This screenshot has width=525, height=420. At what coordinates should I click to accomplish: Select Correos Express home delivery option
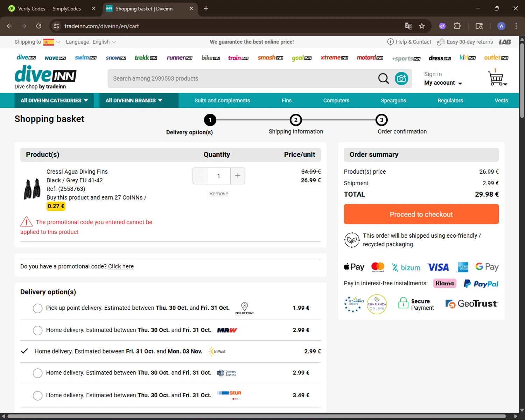coord(37,373)
